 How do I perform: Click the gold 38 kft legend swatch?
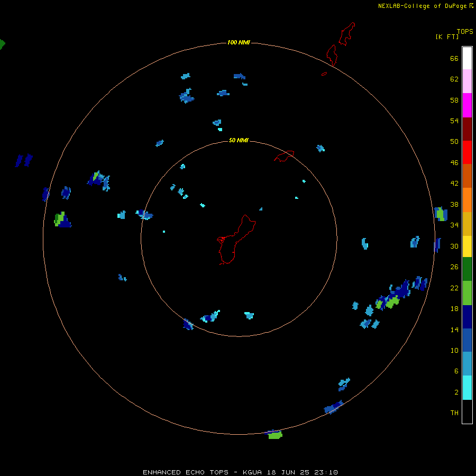click(467, 224)
